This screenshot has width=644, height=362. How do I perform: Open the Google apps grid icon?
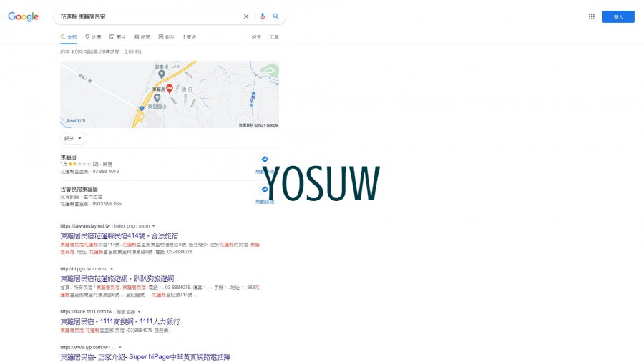(592, 17)
